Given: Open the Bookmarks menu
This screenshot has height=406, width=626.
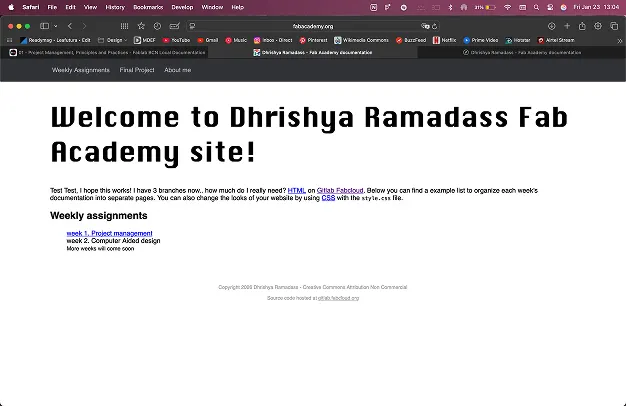Looking at the screenshot, I should (x=148, y=7).
